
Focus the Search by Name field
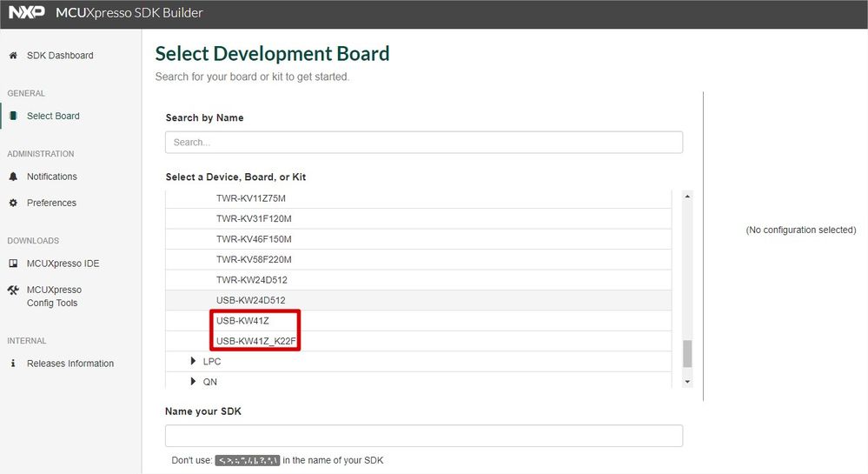424,142
